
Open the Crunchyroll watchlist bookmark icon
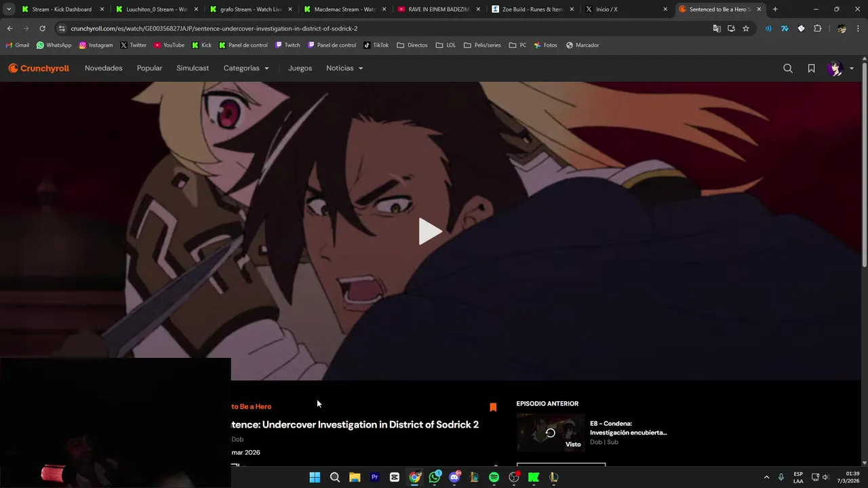811,68
